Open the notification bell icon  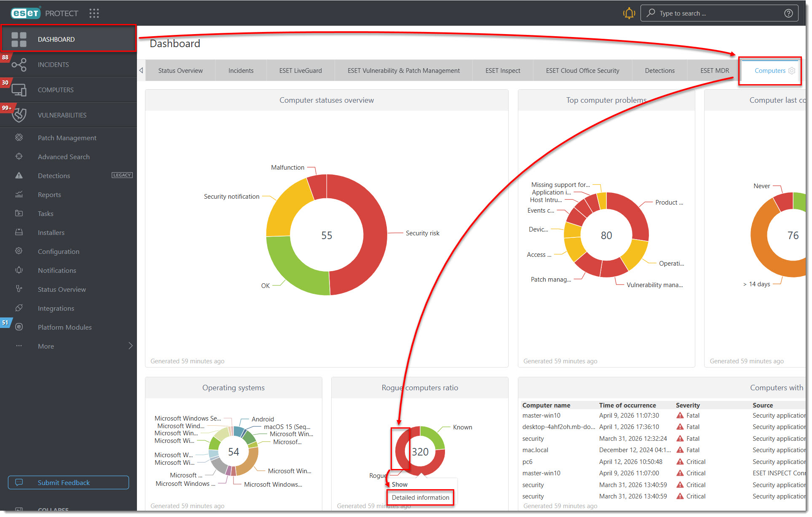pos(629,13)
